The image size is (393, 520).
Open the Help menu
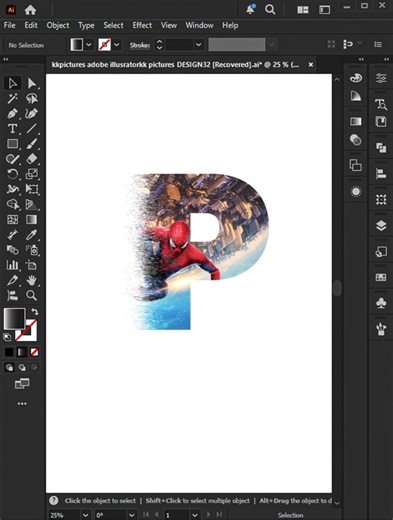(x=230, y=25)
